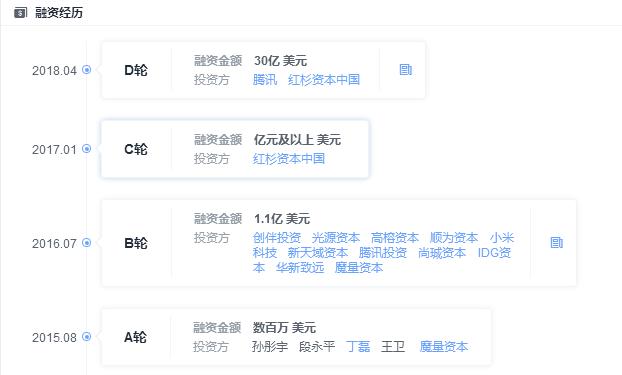Open the 华新致远 investor link

click(x=300, y=268)
